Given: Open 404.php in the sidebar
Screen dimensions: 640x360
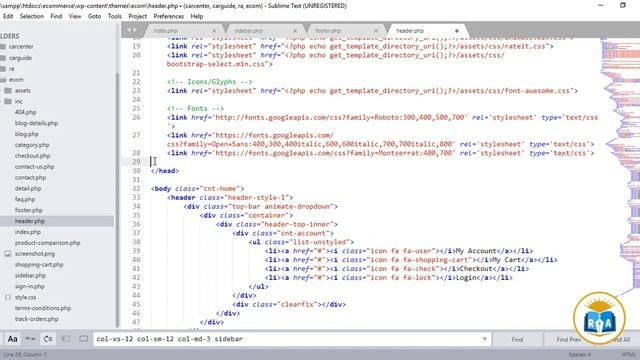Looking at the screenshot, I should (25, 112).
